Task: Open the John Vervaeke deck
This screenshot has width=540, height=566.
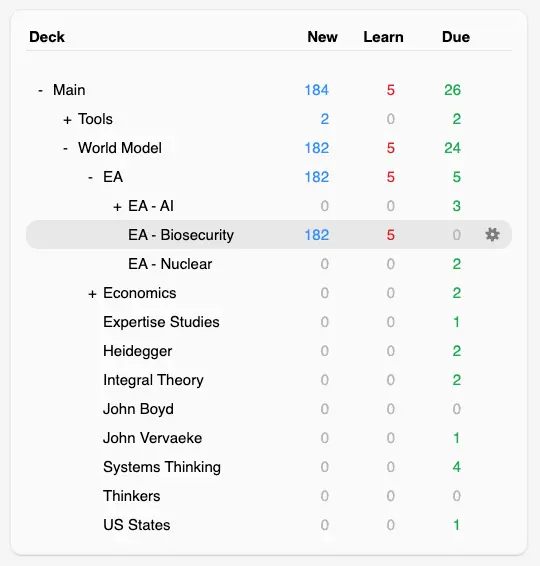Action: click(152, 438)
